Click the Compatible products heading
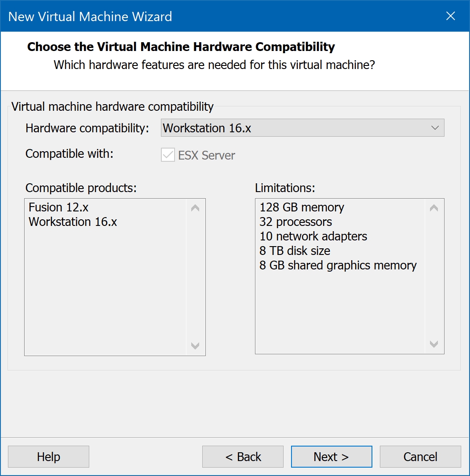Viewport: 470px width, 476px height. (x=81, y=188)
